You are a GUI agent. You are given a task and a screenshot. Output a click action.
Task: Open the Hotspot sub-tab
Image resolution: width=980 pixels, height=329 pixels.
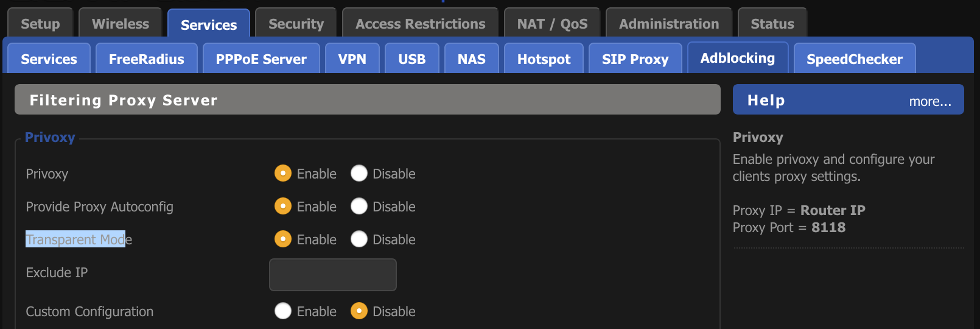544,59
